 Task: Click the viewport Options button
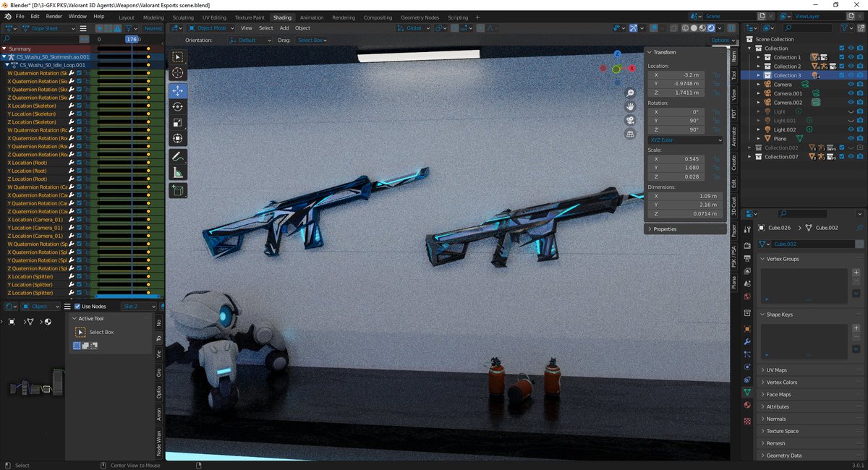(723, 40)
